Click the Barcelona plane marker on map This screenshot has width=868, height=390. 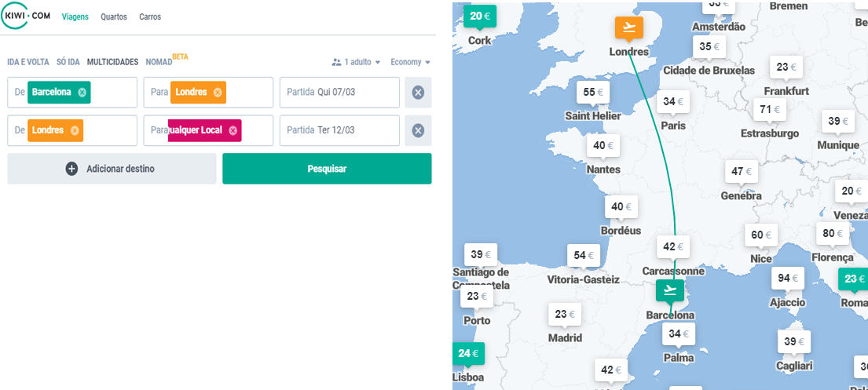669,290
